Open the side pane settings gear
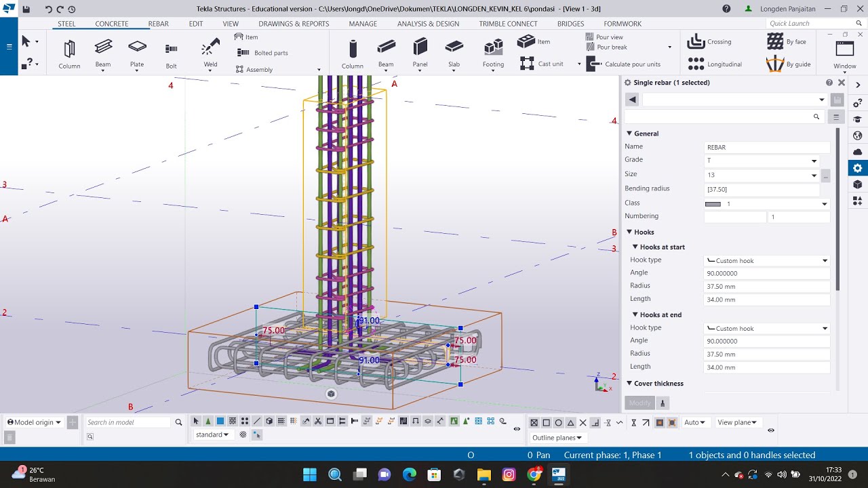 point(857,168)
